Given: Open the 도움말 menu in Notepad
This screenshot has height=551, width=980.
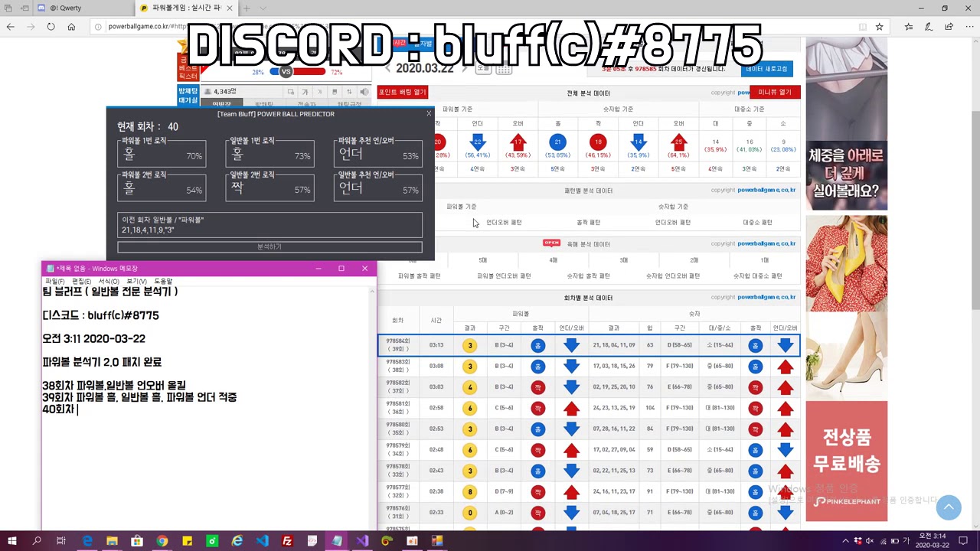Looking at the screenshot, I should point(163,282).
